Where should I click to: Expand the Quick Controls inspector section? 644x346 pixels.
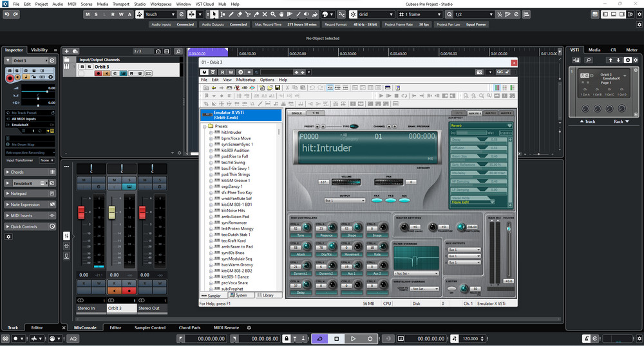tap(7, 227)
